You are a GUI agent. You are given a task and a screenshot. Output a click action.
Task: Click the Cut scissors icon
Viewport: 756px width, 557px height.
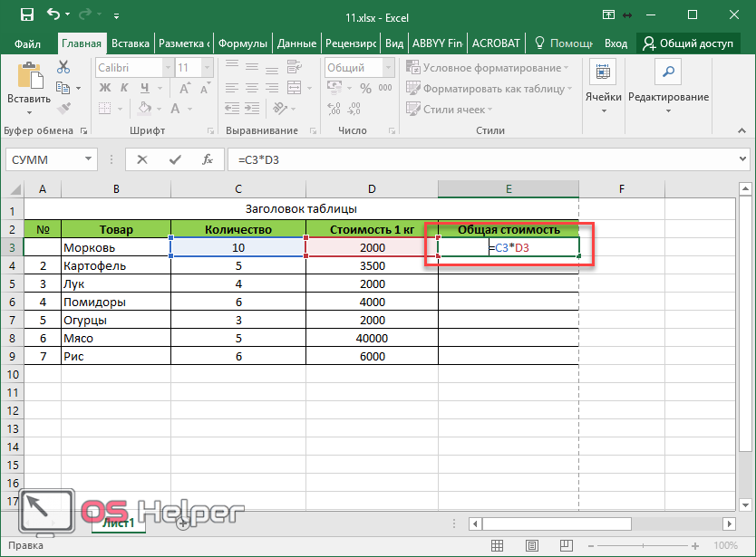point(63,67)
